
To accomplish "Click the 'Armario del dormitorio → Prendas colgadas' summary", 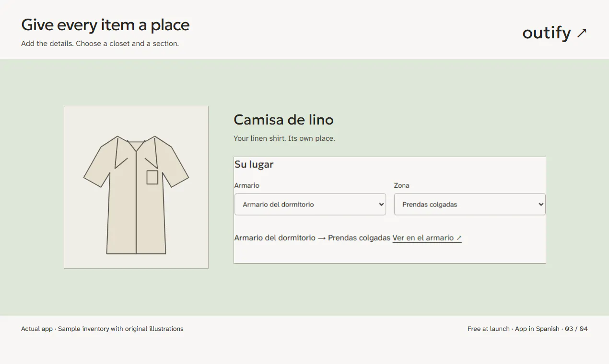I will [312, 238].
